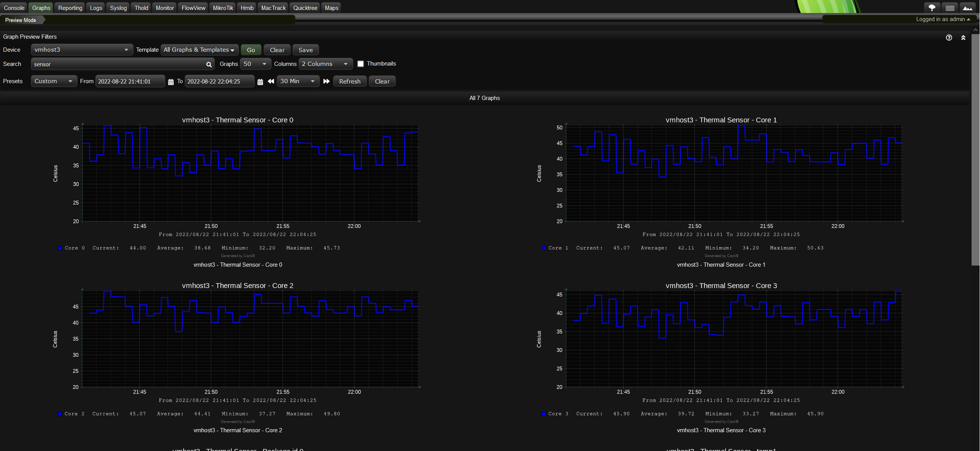Click the Core 0 blue legend swatch
Viewport: 980px width, 451px height.
click(60, 248)
